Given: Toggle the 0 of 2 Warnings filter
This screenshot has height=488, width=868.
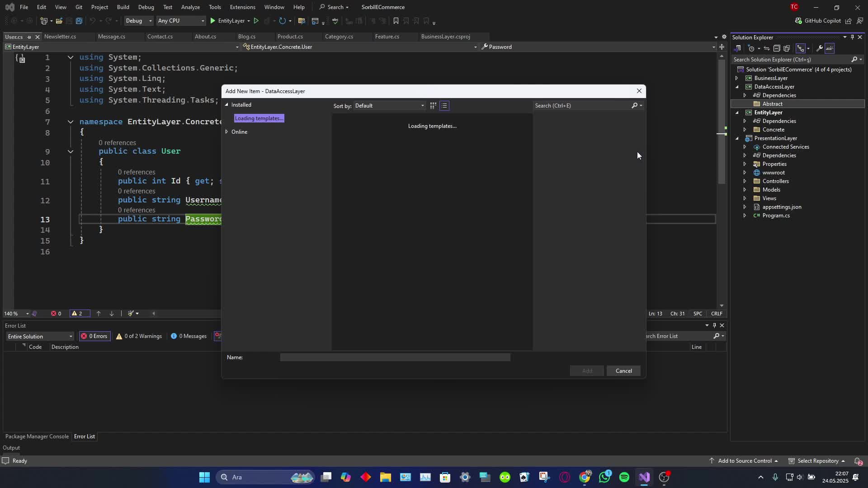Looking at the screenshot, I should (139, 336).
